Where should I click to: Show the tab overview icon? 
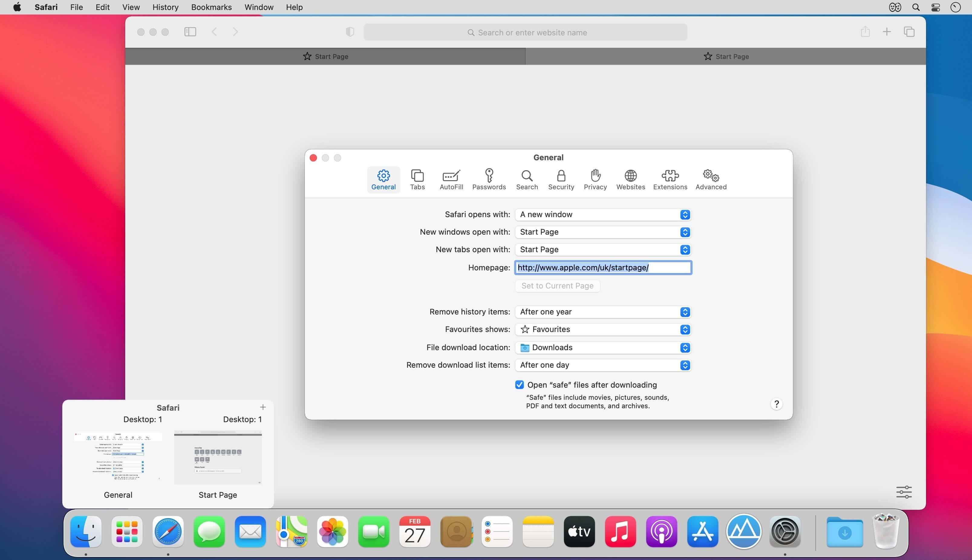coord(909,32)
